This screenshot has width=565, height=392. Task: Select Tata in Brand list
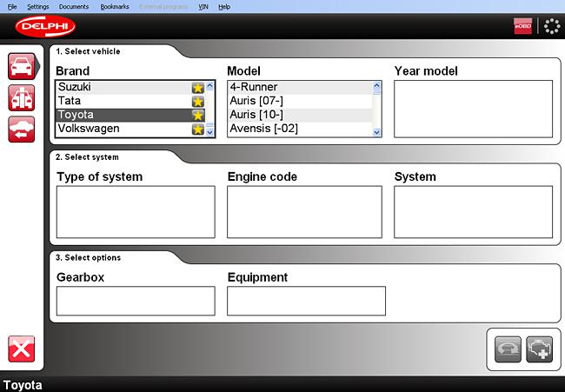(x=130, y=101)
